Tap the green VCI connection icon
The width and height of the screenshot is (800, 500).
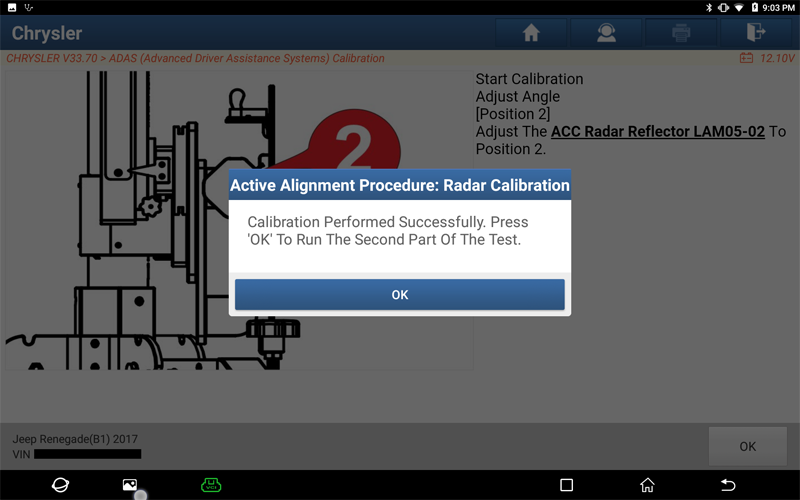coord(211,485)
